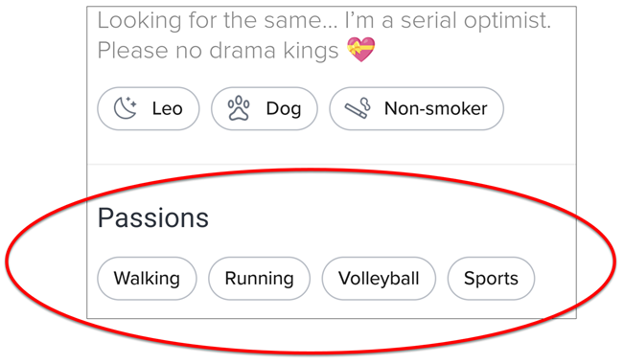Image resolution: width=624 pixels, height=364 pixels.
Task: Choose the Sports passion chip
Action: pyautogui.click(x=491, y=279)
